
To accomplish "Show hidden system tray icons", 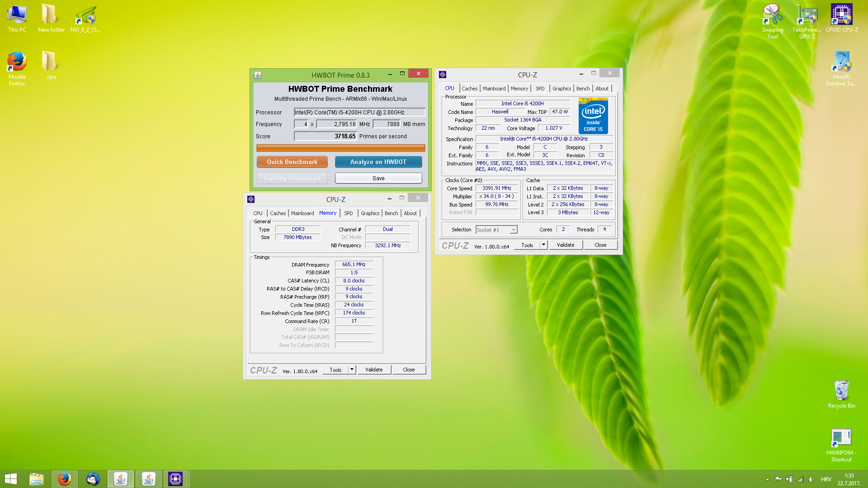I will click(x=767, y=479).
